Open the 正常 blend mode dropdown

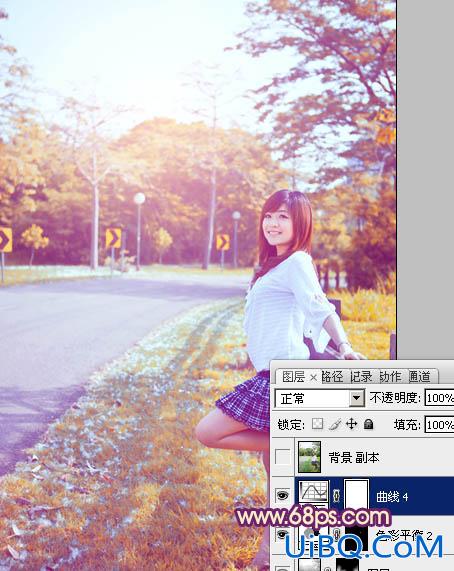356,398
